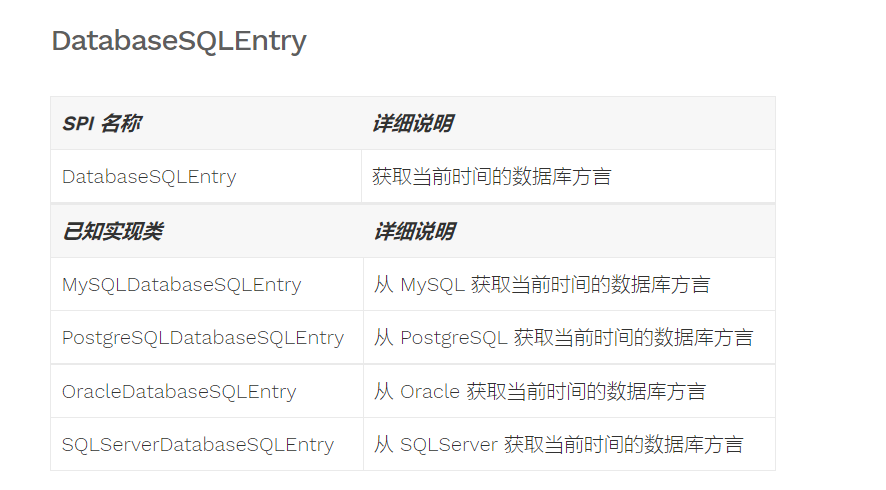The height and width of the screenshot is (490, 886).
Task: Click the word "MySQL" in description column
Action: coord(432,285)
